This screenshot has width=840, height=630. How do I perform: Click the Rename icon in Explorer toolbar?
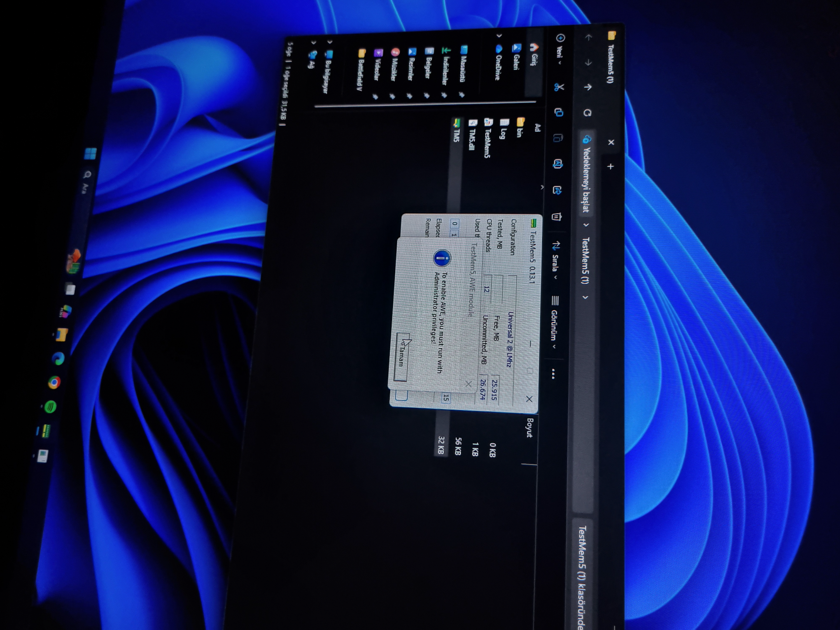(557, 164)
